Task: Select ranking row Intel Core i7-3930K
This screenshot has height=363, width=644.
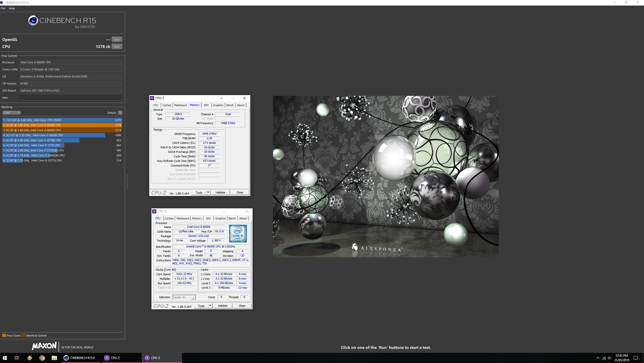Action: pos(62,135)
